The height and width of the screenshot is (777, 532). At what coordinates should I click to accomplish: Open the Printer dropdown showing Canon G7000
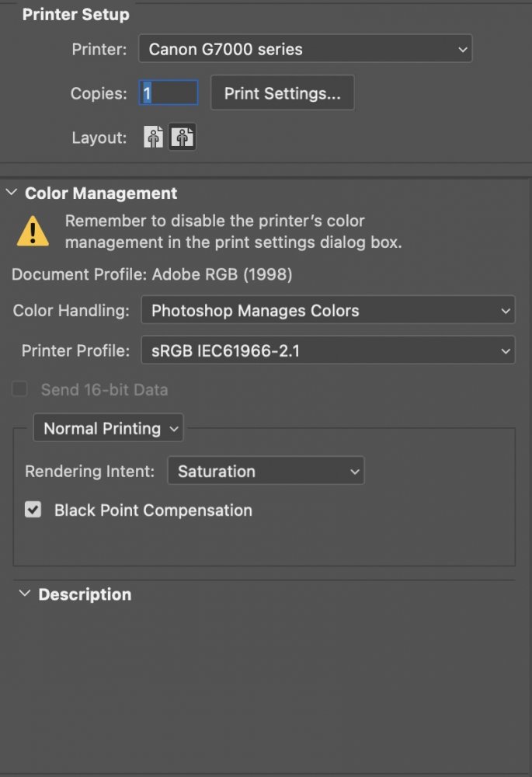[305, 50]
